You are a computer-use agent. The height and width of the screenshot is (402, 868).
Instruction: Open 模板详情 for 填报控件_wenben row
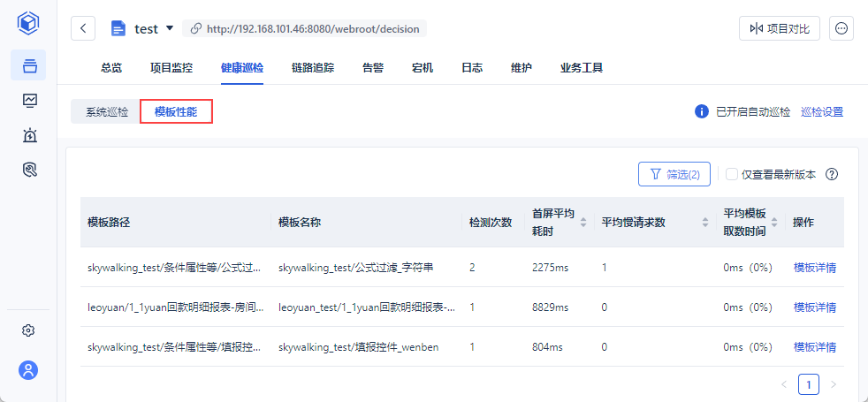tap(815, 347)
